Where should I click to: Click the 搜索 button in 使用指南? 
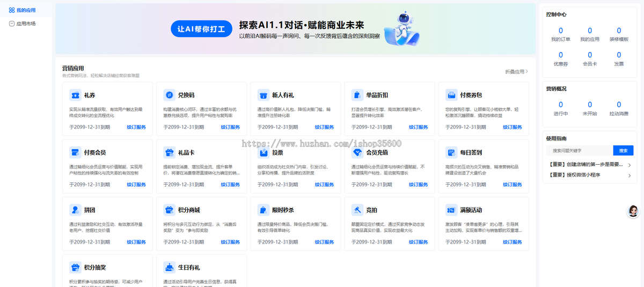(623, 151)
